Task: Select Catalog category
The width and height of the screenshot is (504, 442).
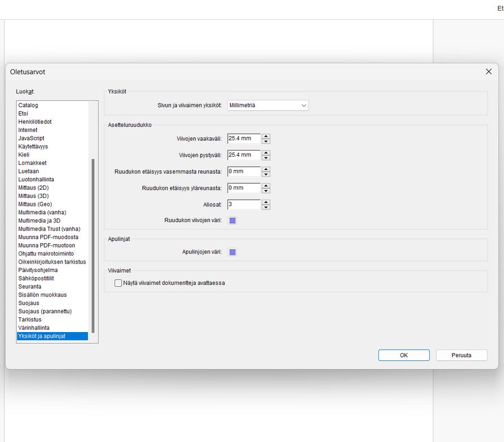Action: [53, 105]
